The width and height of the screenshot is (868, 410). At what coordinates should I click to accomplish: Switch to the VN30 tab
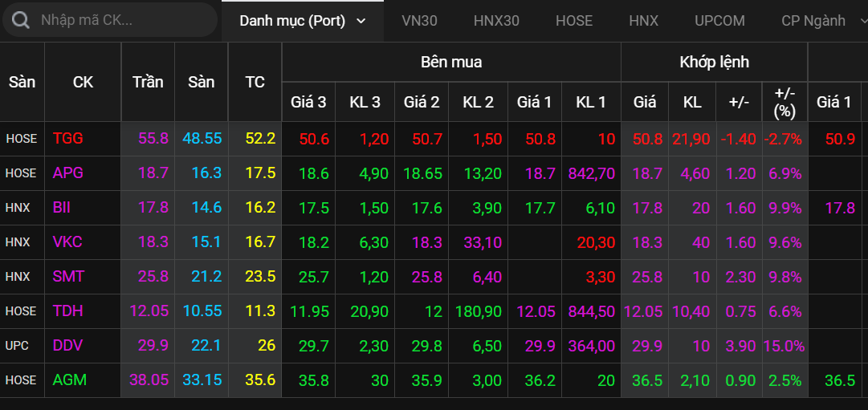click(x=419, y=21)
